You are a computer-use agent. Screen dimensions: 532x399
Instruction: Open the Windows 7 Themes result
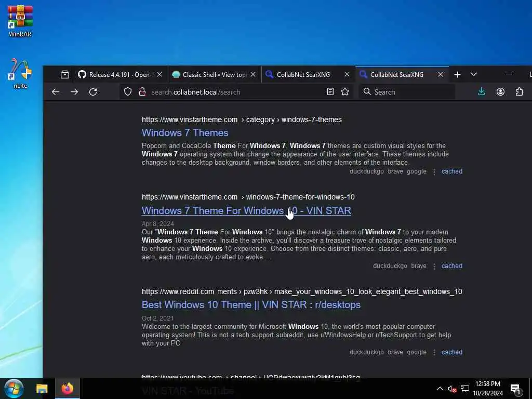click(x=185, y=132)
